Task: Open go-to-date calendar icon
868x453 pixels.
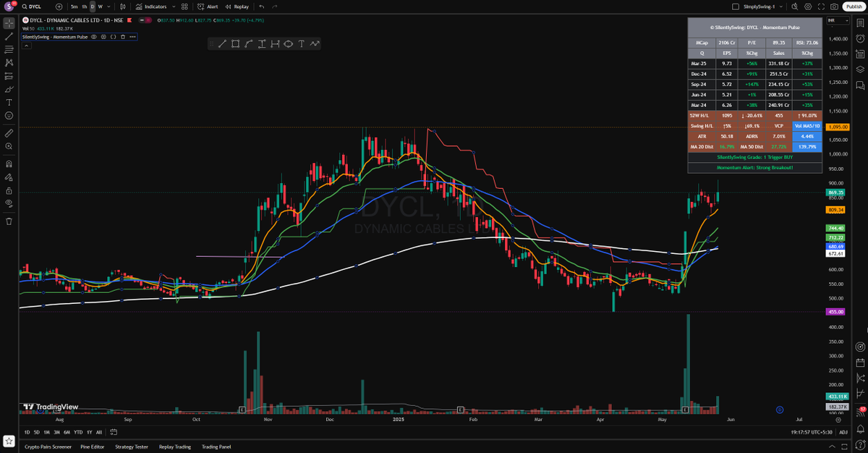Action: [x=114, y=432]
